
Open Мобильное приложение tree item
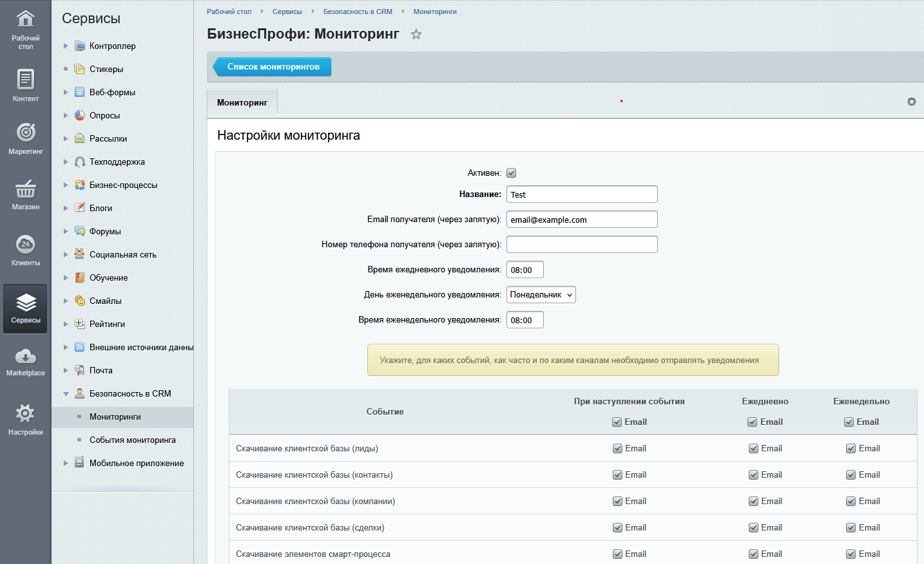coord(137,464)
